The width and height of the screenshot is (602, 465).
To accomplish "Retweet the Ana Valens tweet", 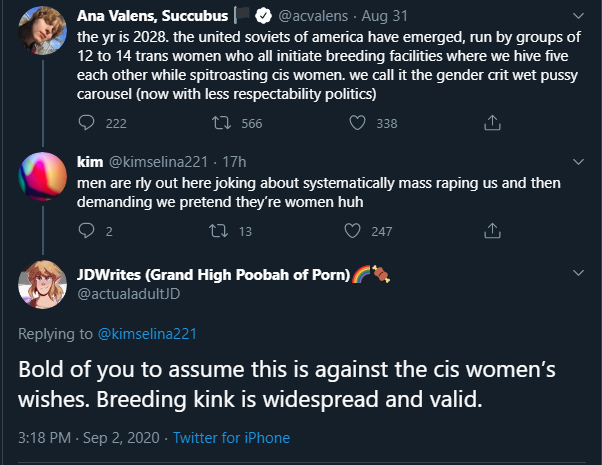I will pos(222,123).
